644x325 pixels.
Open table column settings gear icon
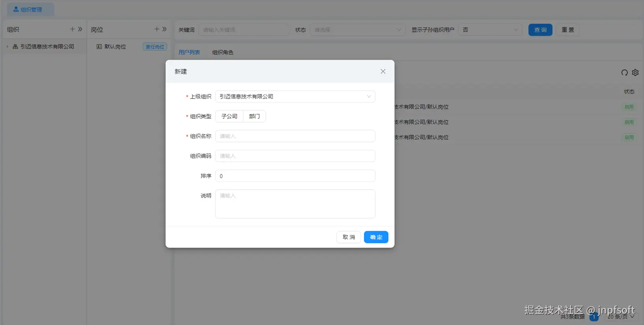click(635, 73)
